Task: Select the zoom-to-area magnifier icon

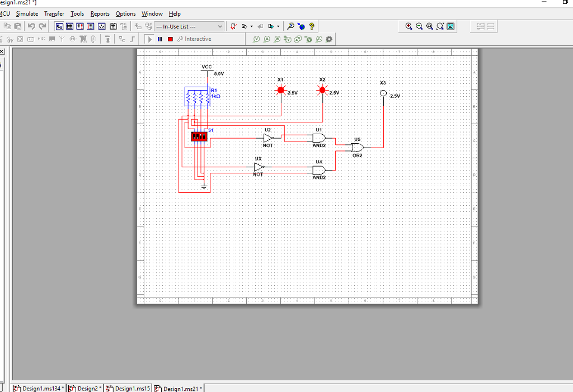Action: tap(439, 26)
